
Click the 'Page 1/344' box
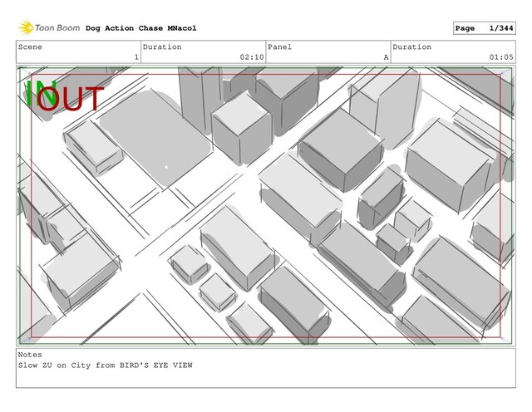(x=484, y=28)
